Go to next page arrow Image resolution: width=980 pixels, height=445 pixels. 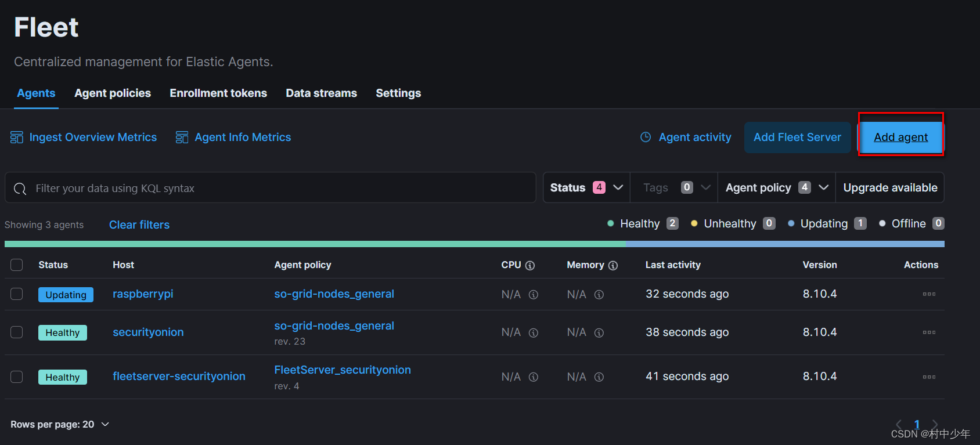click(935, 425)
